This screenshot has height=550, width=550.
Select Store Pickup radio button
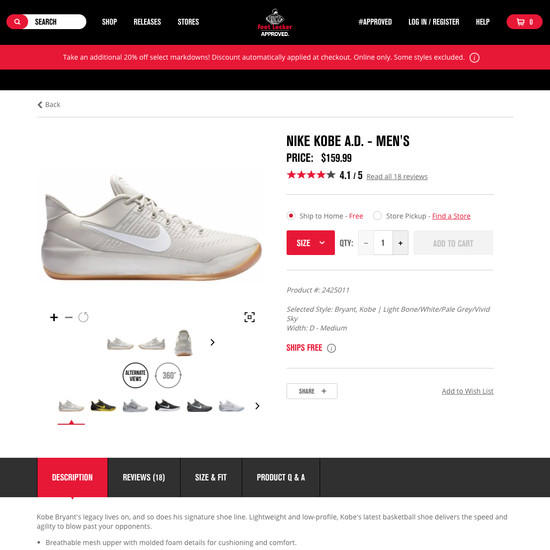[377, 215]
